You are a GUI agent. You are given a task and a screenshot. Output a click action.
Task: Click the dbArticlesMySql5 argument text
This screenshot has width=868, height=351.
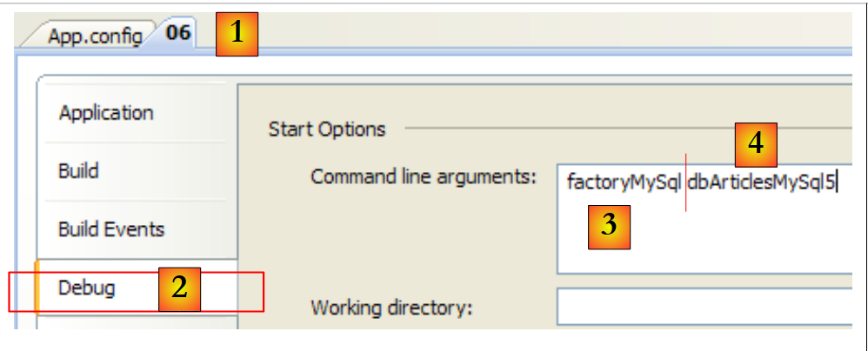761,183
